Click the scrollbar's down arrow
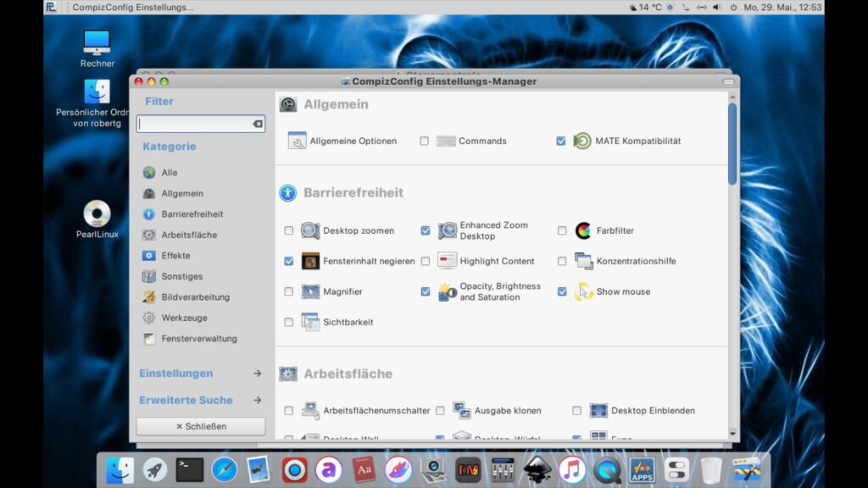868x488 pixels. click(732, 434)
